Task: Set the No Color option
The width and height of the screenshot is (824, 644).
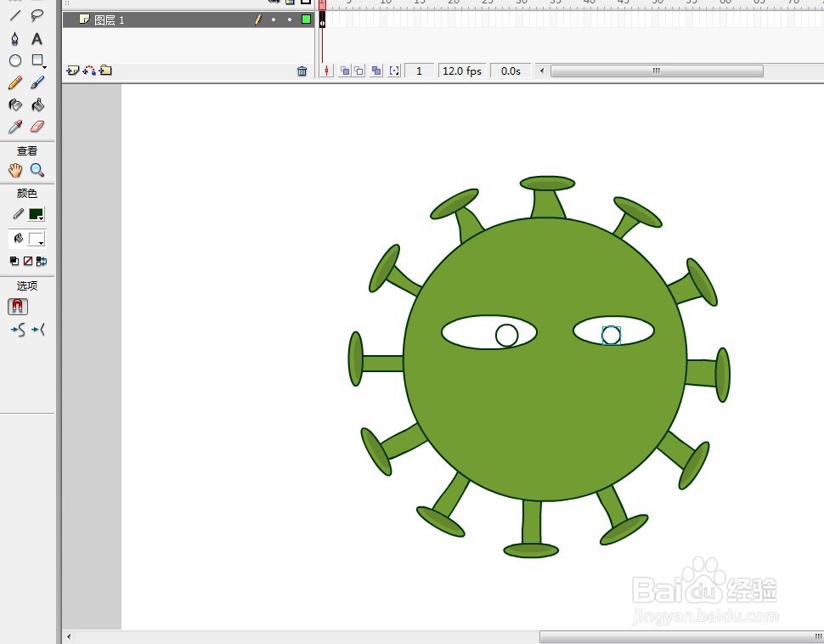Action: (28, 261)
